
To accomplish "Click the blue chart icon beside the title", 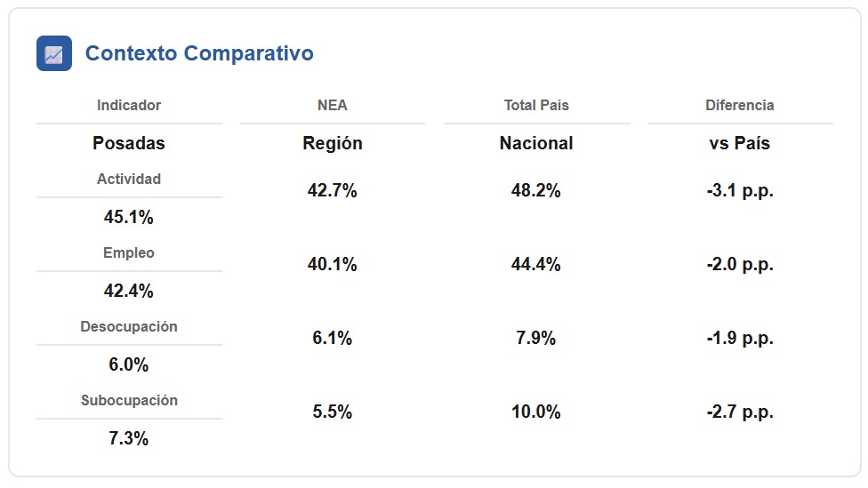I will tap(54, 53).
